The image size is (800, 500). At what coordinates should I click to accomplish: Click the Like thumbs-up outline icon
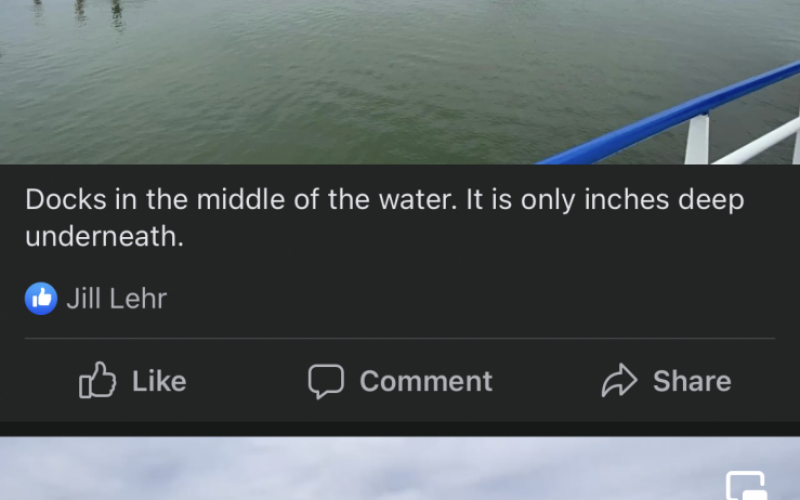point(97,381)
